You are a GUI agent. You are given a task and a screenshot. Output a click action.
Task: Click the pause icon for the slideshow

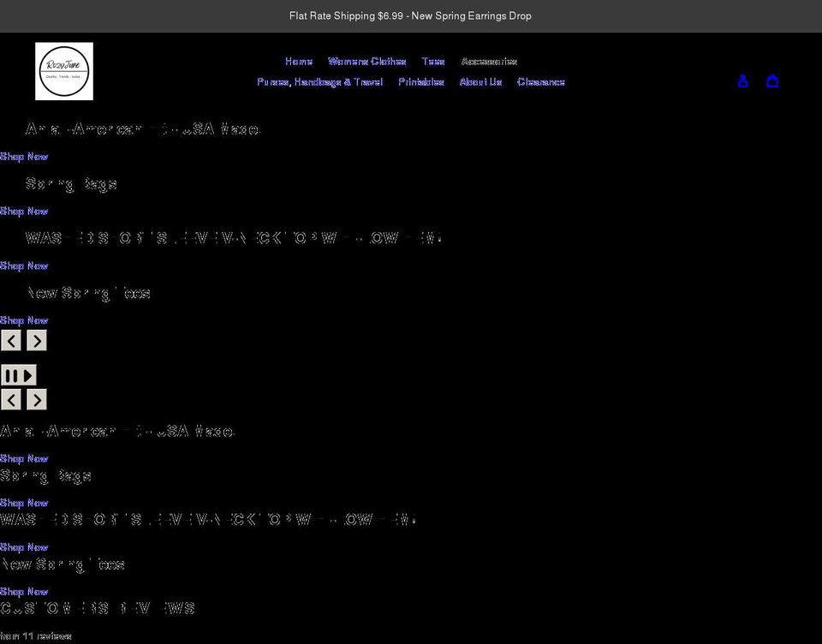12,374
